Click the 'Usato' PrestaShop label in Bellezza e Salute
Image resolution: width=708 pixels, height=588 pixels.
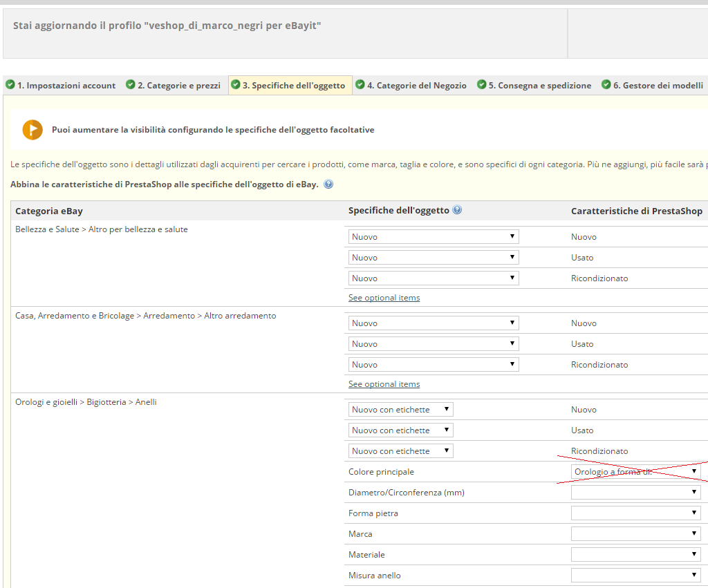click(582, 258)
